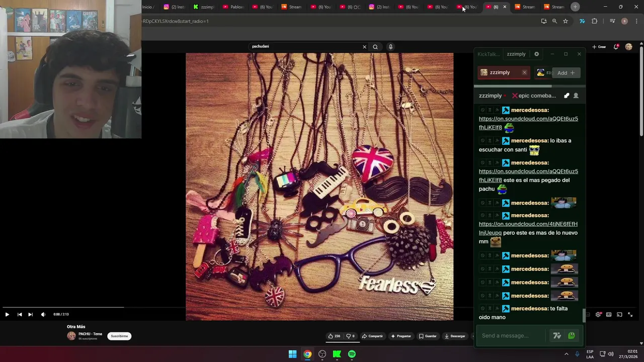Enter fullscreen video mode
This screenshot has width=644, height=362.
point(630,314)
